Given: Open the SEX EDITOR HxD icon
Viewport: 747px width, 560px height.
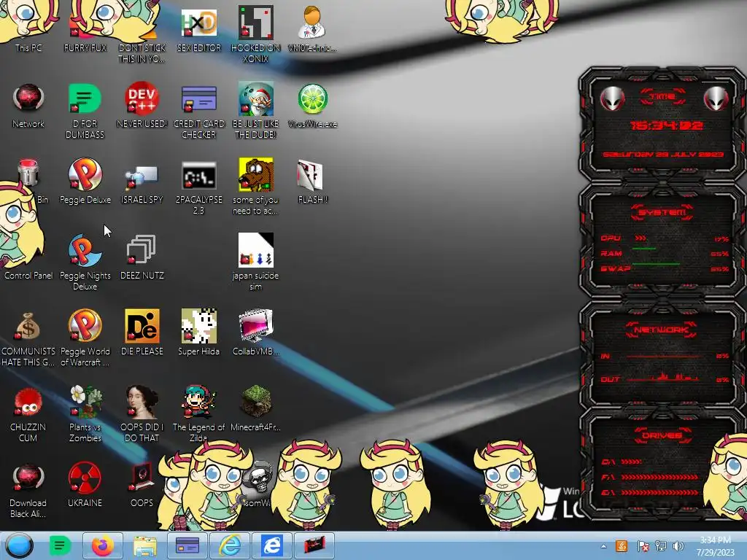Looking at the screenshot, I should (x=198, y=29).
